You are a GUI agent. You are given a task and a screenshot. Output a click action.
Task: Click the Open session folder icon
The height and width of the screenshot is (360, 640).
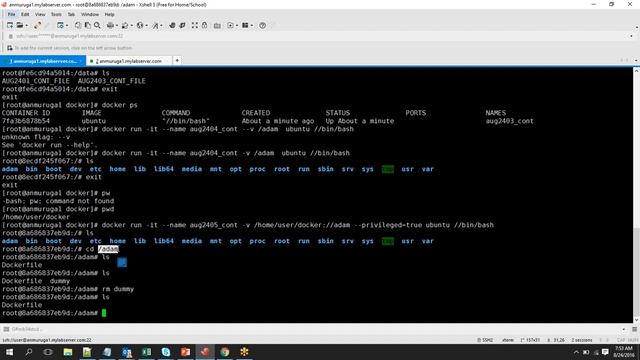[x=20, y=25]
